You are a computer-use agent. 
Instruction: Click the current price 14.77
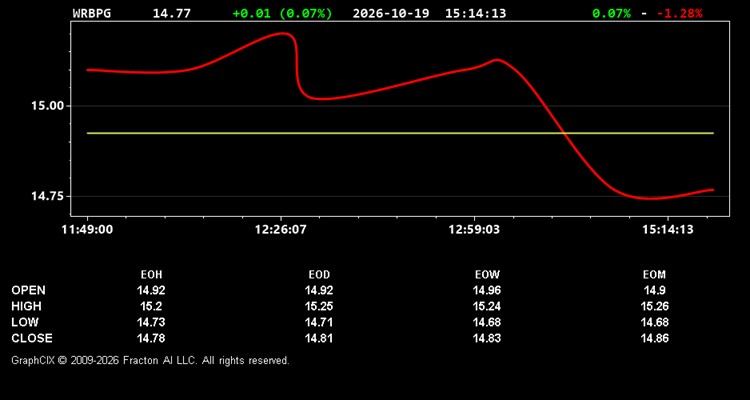click(171, 13)
